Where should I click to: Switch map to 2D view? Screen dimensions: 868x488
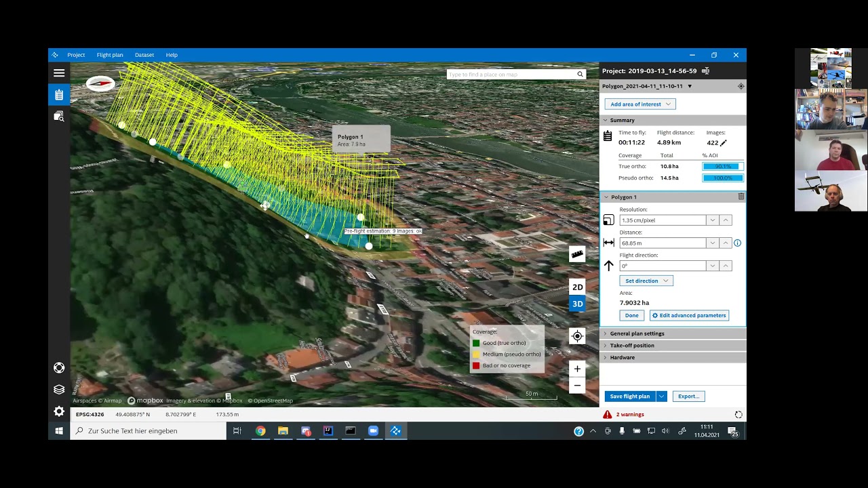coord(577,287)
